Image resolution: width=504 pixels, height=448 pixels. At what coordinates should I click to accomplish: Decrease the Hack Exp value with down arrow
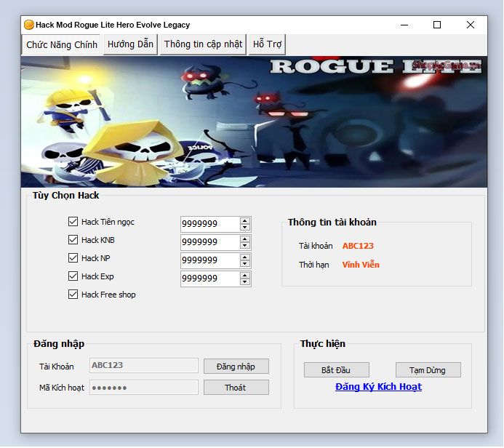tap(245, 282)
